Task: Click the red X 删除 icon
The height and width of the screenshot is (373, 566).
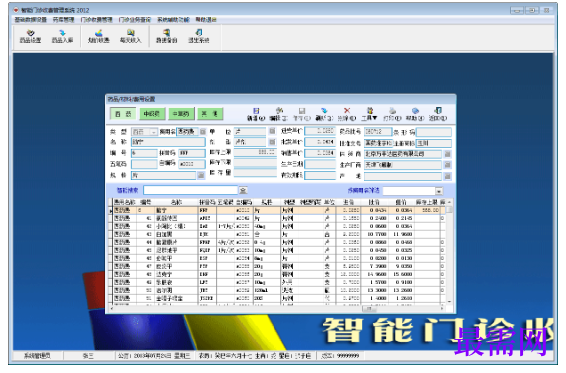Action: coord(347,114)
